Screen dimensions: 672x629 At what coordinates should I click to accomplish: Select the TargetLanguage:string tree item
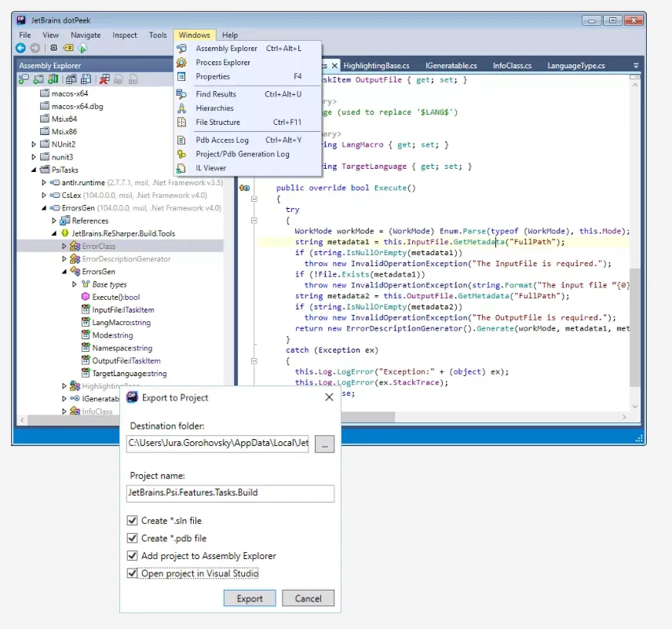(130, 374)
